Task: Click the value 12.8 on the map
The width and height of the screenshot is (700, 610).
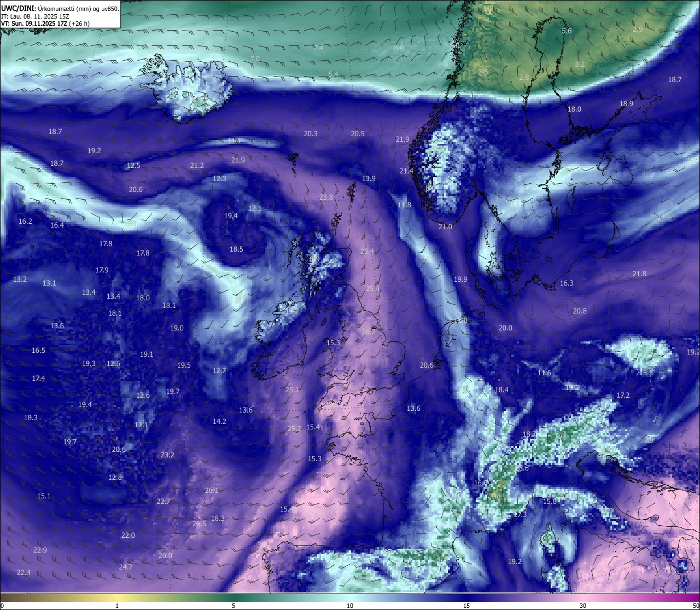Action: click(x=115, y=477)
